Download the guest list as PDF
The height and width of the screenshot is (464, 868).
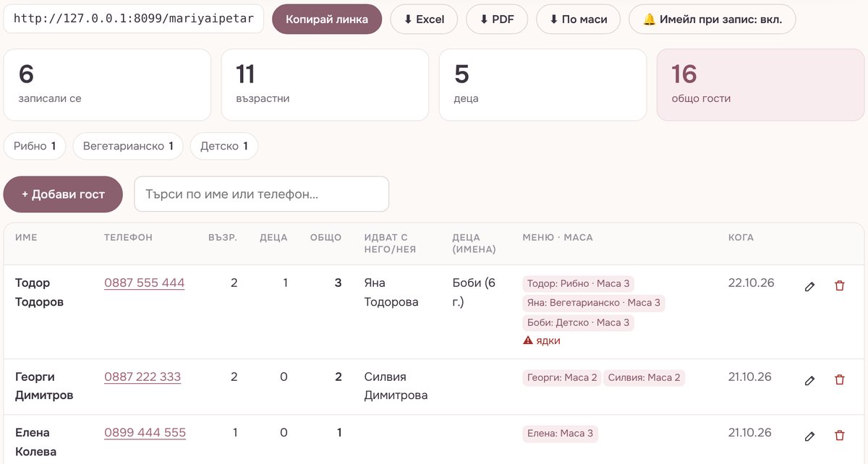pyautogui.click(x=497, y=20)
